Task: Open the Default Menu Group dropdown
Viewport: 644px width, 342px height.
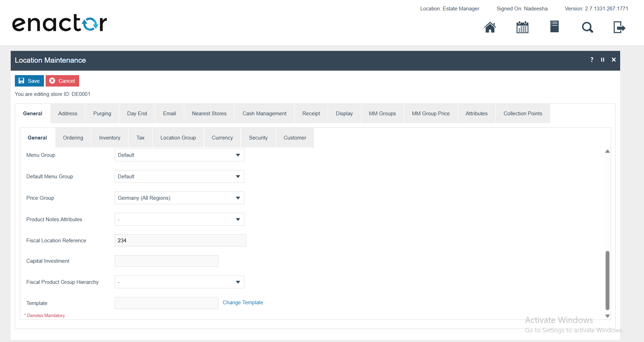Action: tap(179, 177)
